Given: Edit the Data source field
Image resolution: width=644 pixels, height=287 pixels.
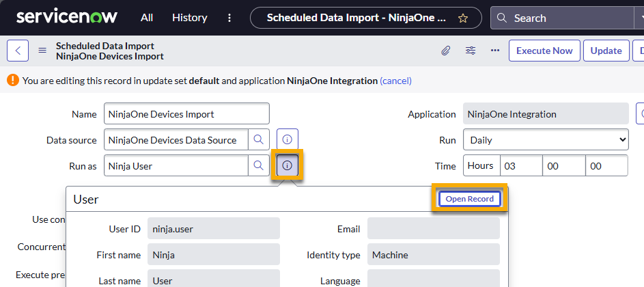Looking at the screenshot, I should click(x=176, y=140).
